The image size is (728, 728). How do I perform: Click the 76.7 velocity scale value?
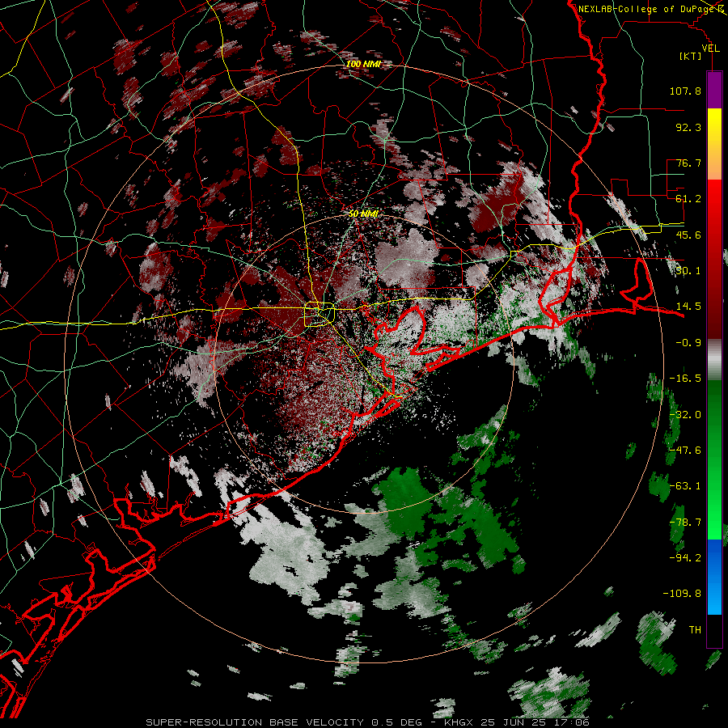[688, 163]
